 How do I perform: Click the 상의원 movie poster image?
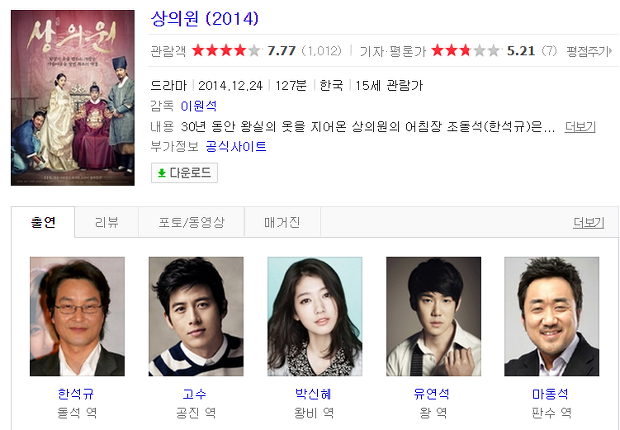[73, 98]
